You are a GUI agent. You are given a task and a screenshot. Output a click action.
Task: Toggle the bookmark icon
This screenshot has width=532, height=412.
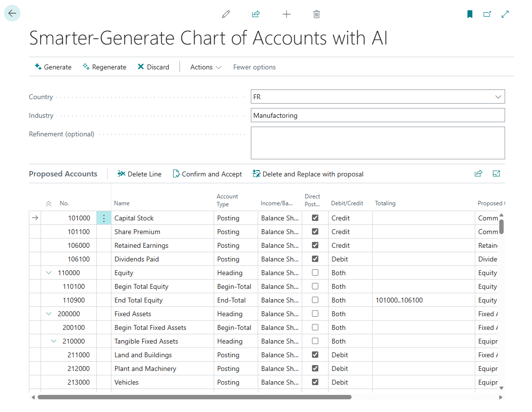click(470, 14)
